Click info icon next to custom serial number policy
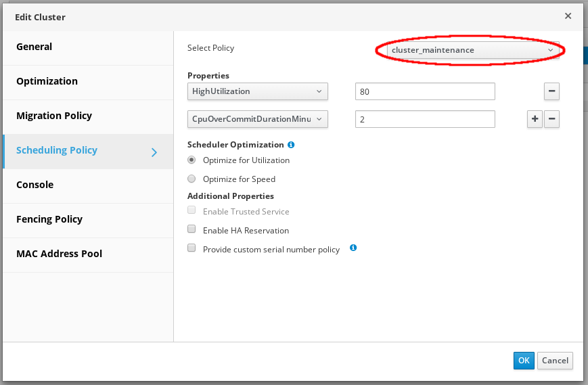 (x=353, y=248)
